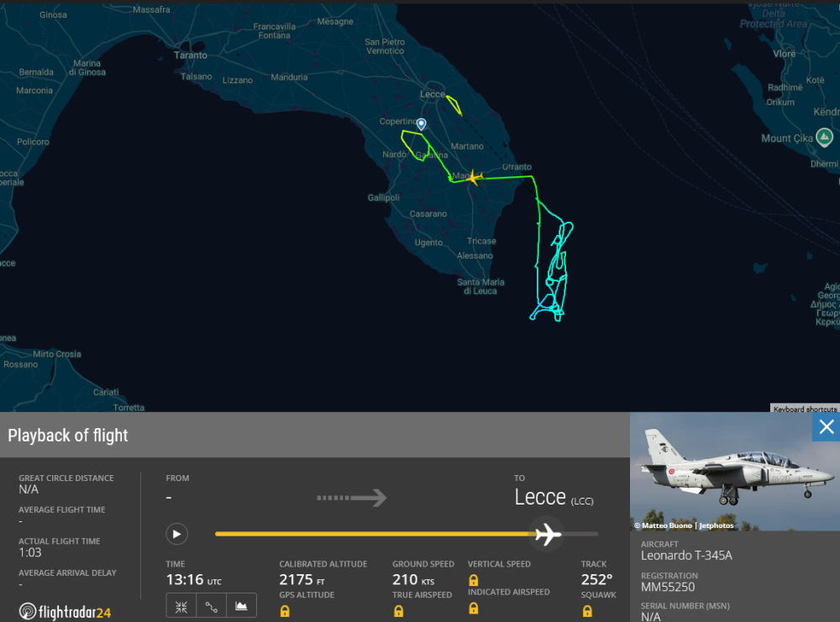Click the Copertino location pin on the map
840x622 pixels.
pyautogui.click(x=422, y=124)
